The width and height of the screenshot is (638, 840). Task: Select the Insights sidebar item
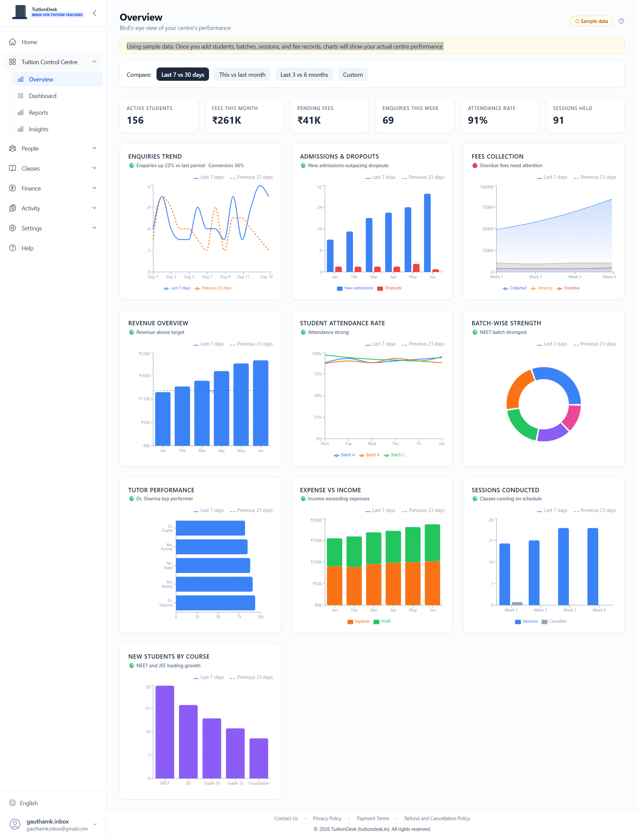click(x=39, y=129)
